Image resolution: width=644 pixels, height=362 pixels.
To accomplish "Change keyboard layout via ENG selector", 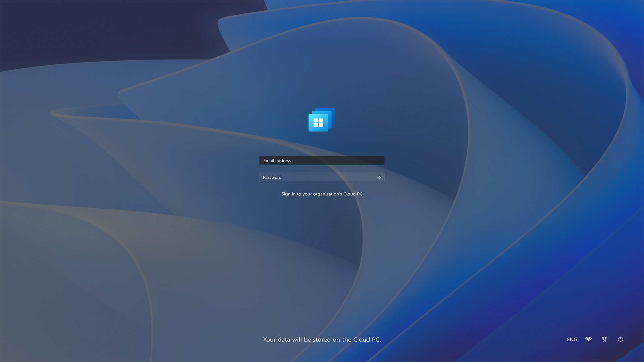I will 572,339.
